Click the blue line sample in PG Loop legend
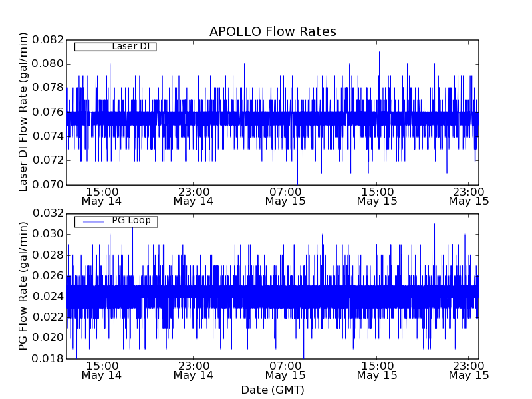This screenshot has height=399, width=532. click(x=92, y=221)
